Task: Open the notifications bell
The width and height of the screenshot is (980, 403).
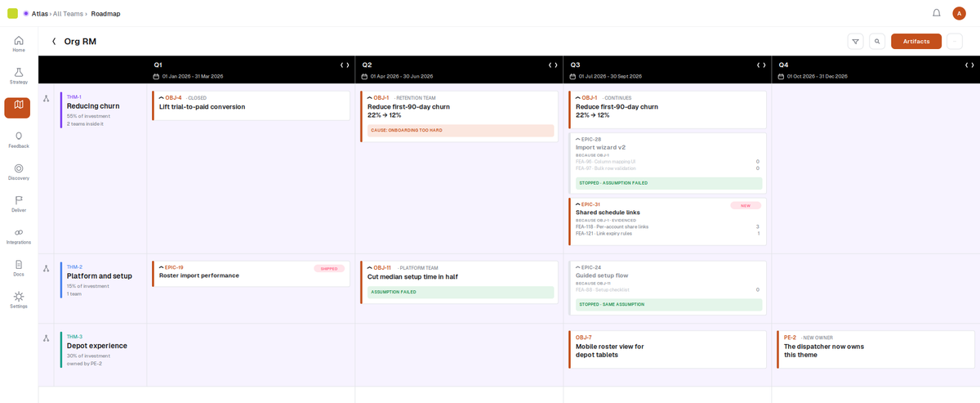Action: pyautogui.click(x=936, y=13)
